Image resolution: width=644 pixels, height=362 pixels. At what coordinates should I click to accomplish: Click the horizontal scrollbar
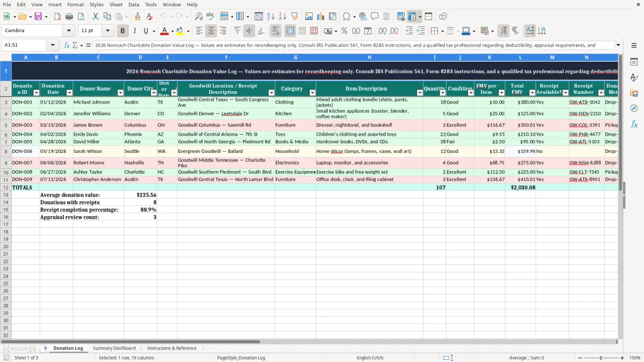tap(130, 342)
